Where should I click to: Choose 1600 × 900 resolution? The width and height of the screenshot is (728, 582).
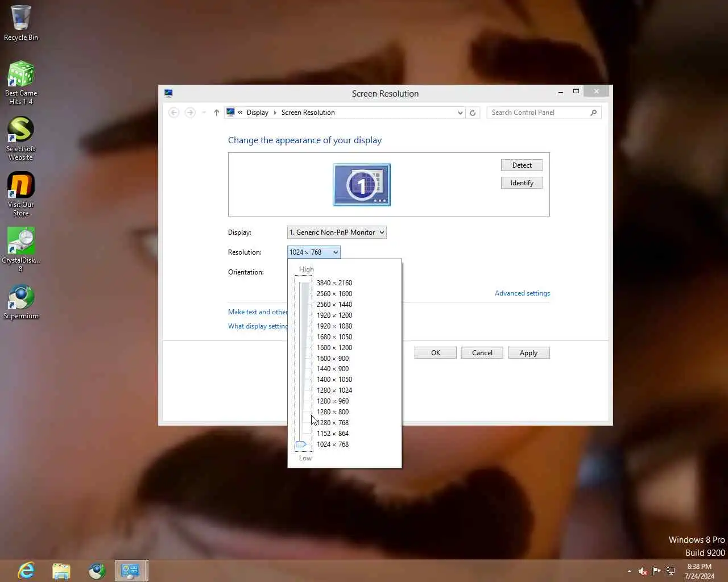333,359
